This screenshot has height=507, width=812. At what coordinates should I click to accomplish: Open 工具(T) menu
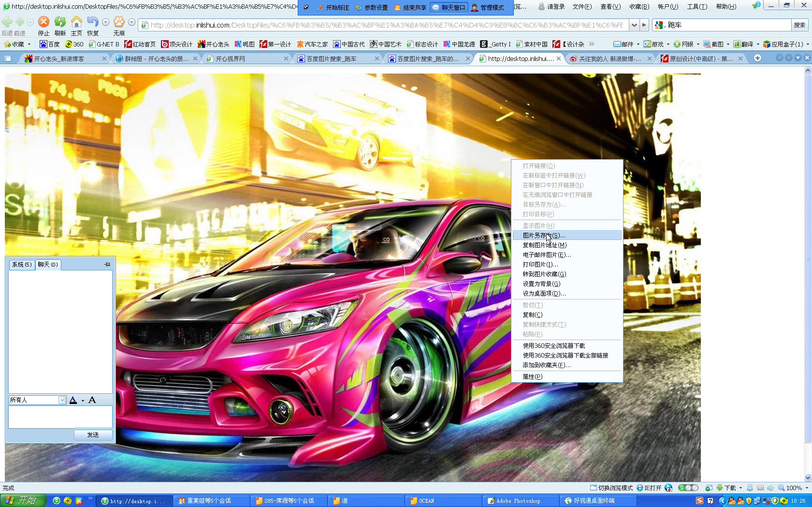coord(697,6)
